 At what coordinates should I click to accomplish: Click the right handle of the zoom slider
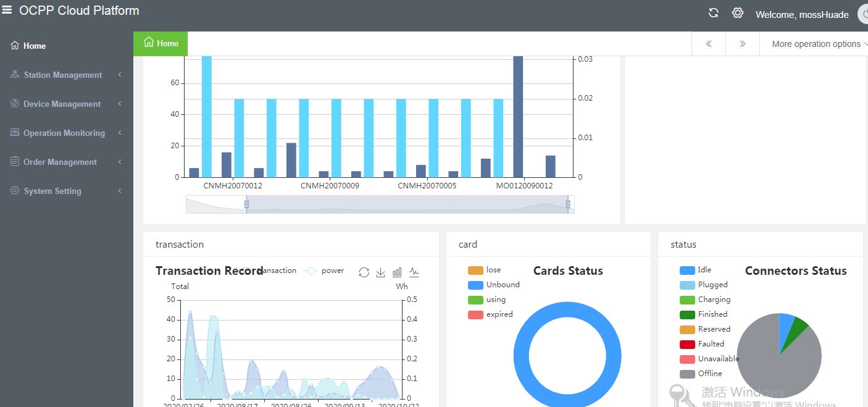tap(569, 204)
